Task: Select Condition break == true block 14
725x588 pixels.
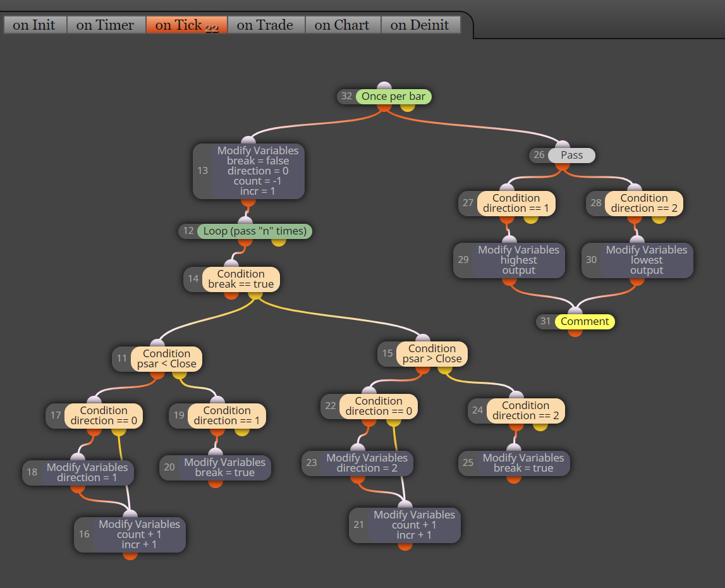Action: [231, 279]
